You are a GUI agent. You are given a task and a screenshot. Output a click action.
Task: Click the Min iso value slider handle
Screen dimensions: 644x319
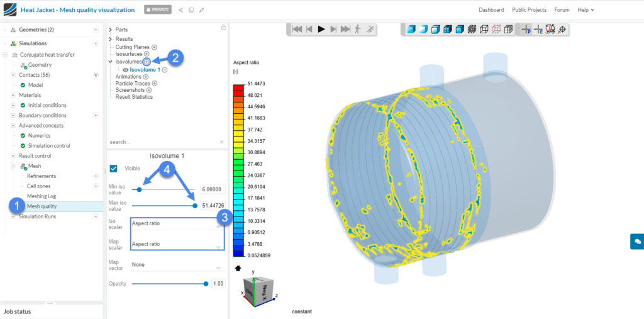tap(139, 189)
